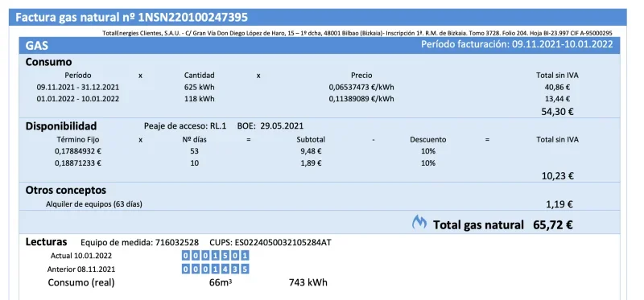
Task: Select price '0,11389089 €/kWh'
Action: 361,99
